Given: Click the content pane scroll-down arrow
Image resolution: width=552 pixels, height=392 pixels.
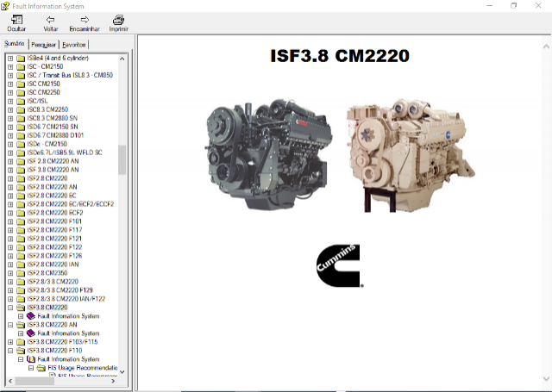Looking at the screenshot, I should (546, 379).
